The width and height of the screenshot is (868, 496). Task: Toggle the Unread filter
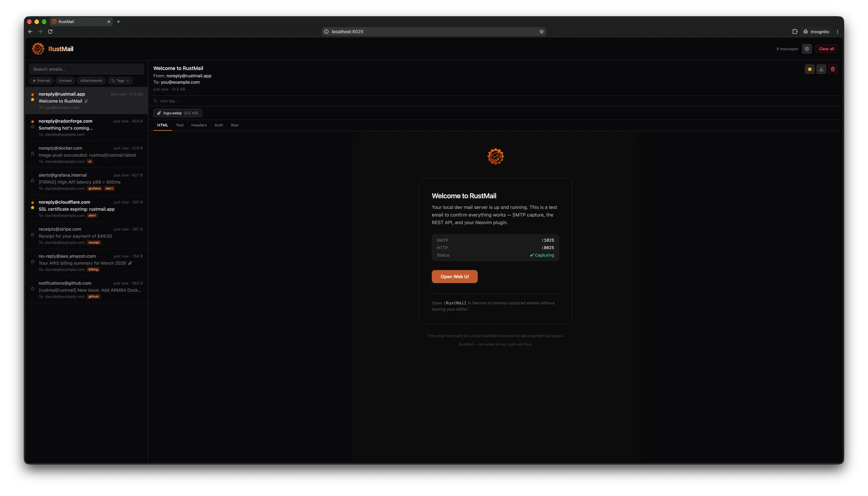pyautogui.click(x=65, y=81)
